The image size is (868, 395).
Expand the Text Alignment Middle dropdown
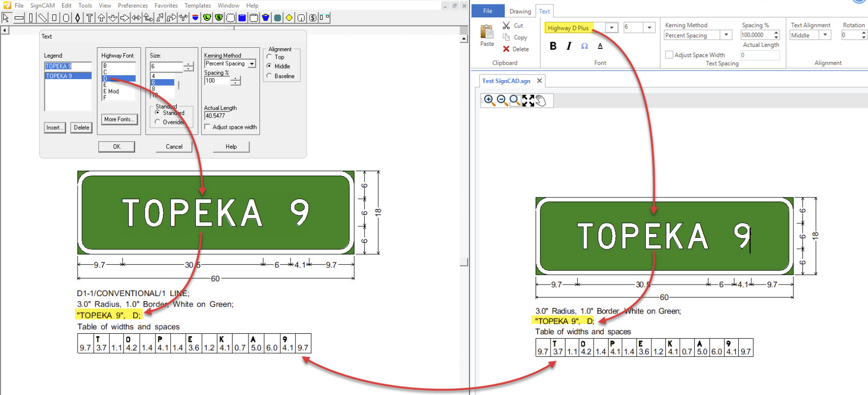pos(825,35)
